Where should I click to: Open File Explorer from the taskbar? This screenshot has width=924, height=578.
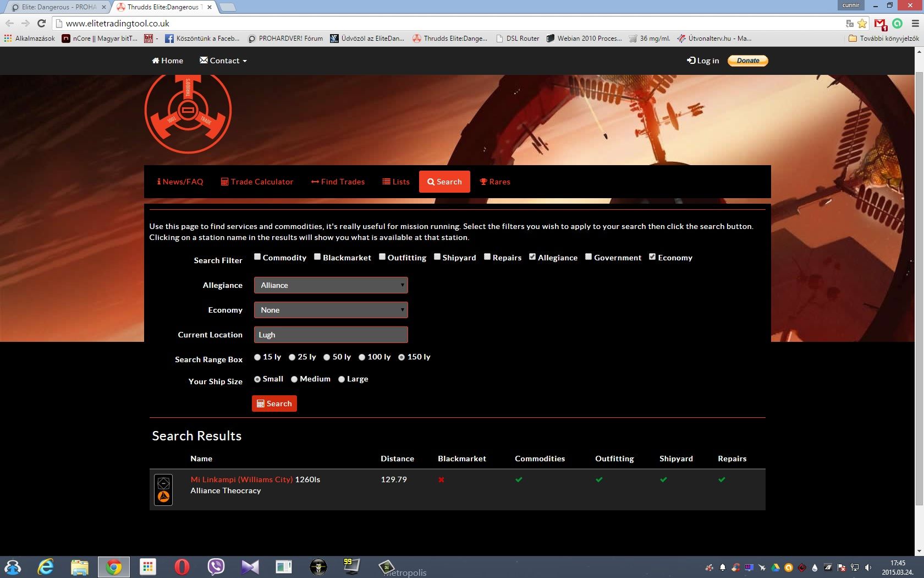[80, 566]
